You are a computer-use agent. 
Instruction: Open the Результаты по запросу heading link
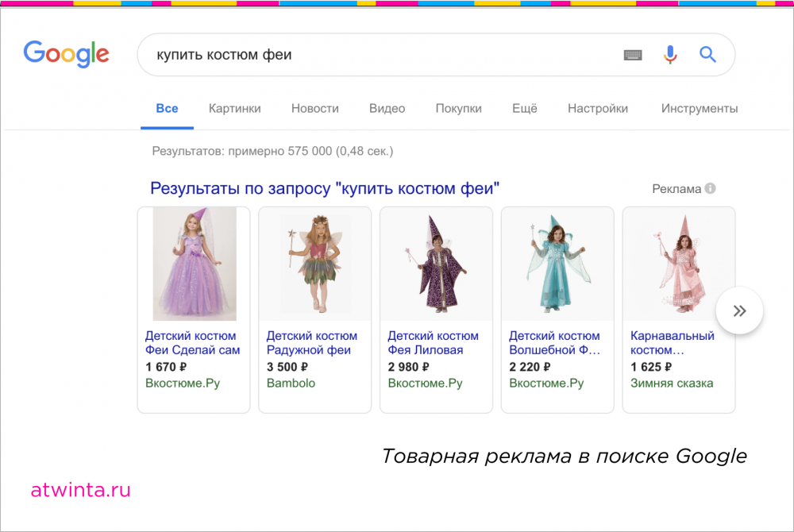click(x=325, y=188)
